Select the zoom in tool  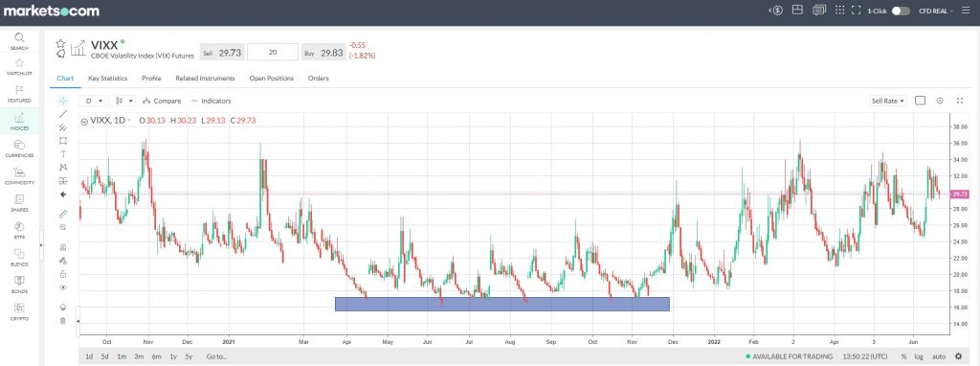point(62,227)
